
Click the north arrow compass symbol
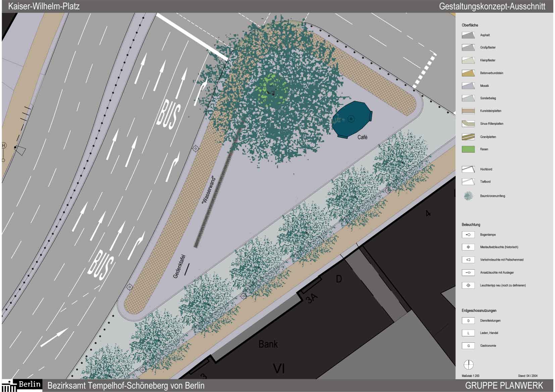(469, 365)
